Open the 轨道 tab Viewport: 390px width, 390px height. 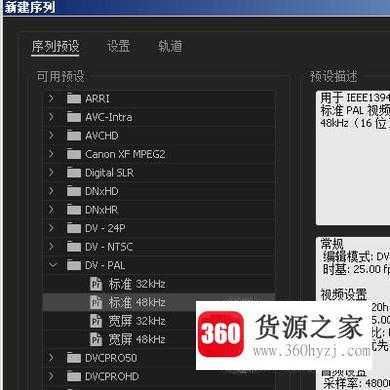[x=170, y=46]
